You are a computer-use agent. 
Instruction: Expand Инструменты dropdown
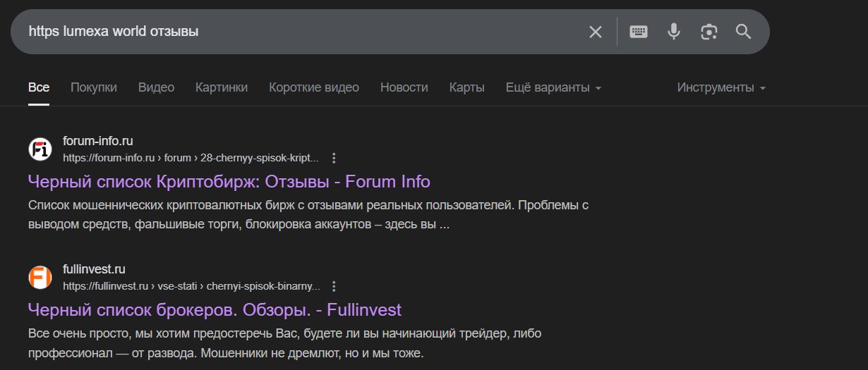(x=721, y=87)
